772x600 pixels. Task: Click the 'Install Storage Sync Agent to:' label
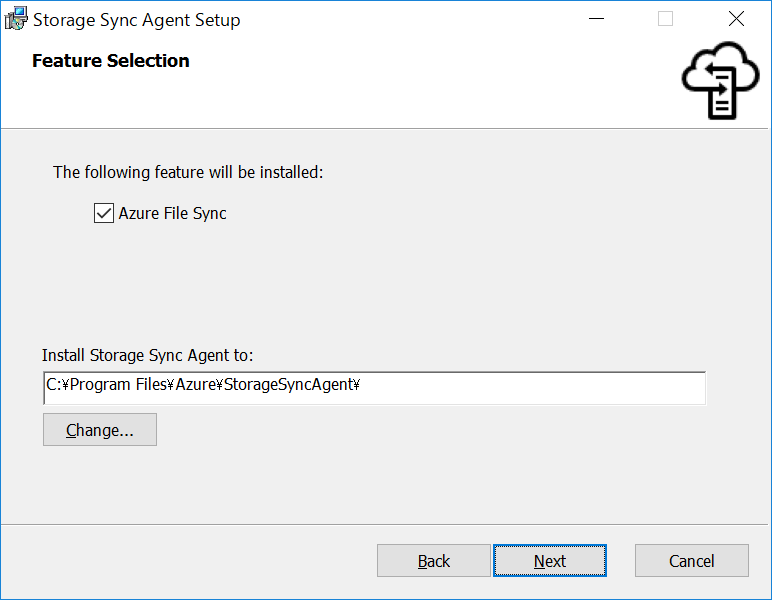(x=148, y=355)
